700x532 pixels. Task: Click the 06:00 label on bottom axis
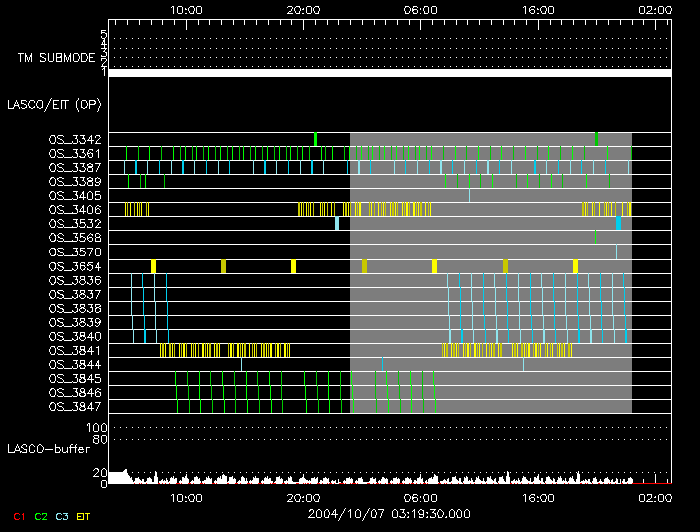pos(421,497)
